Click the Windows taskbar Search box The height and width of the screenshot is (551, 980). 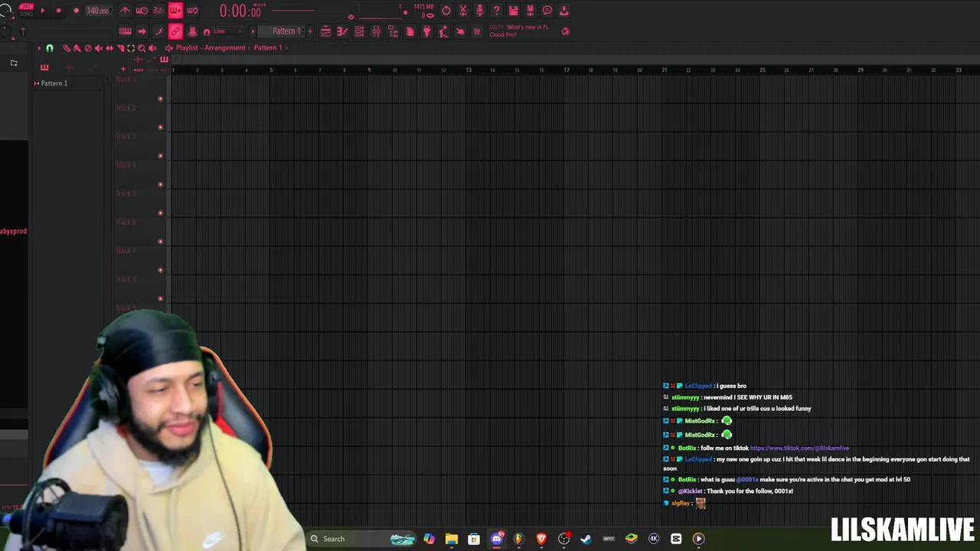point(361,539)
